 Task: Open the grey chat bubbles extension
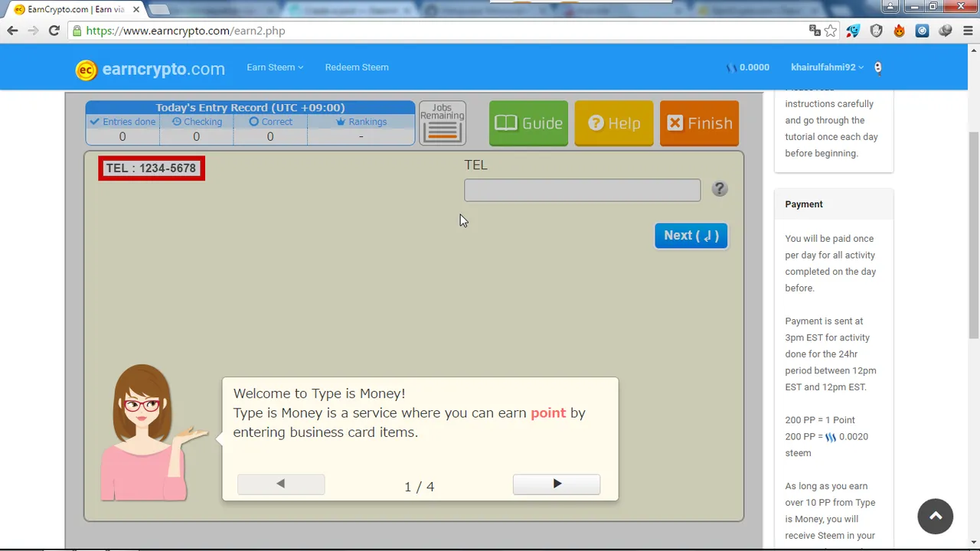point(946,31)
